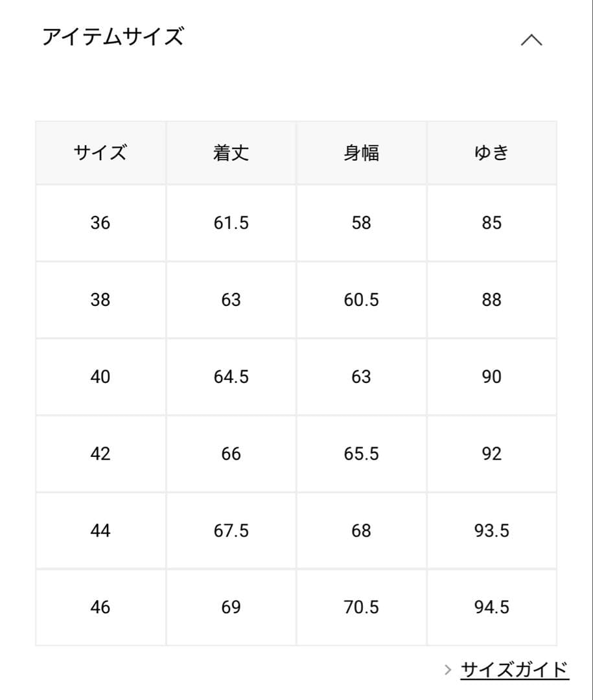Screen dimensions: 593x700
Task: Collapse the アイテムサイズ section with the chevron
Action: click(x=533, y=39)
